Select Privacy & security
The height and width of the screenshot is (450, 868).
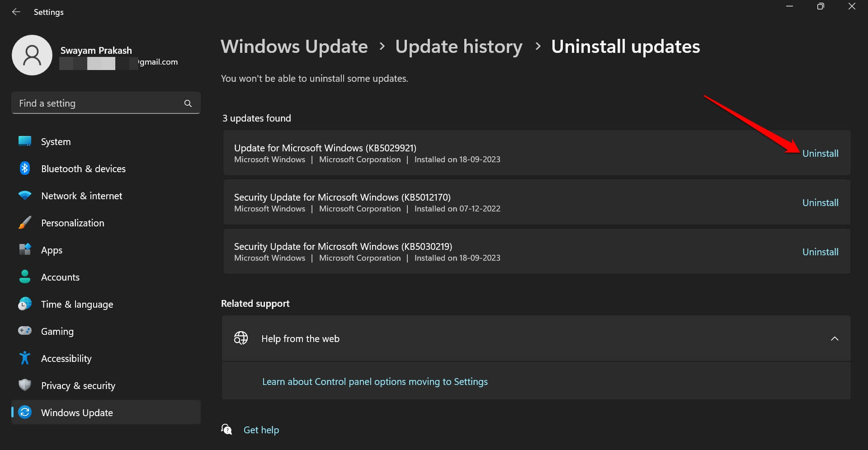pyautogui.click(x=106, y=385)
